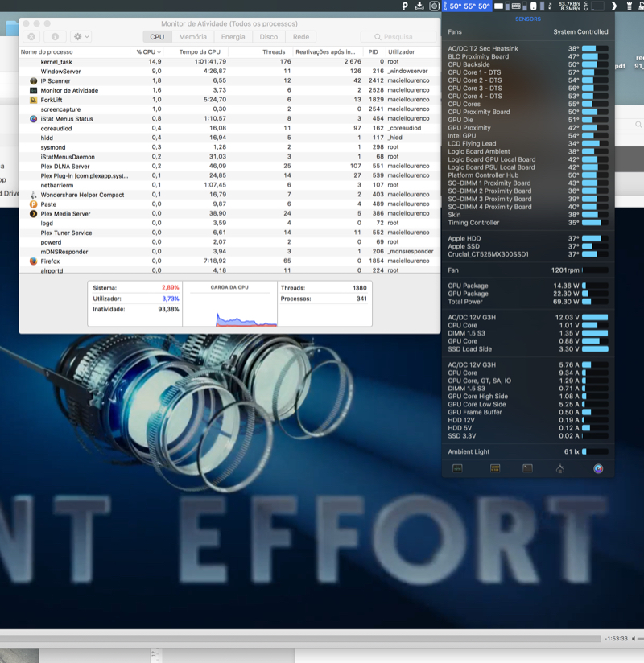Open iStat Menus app icon in sensors footer
Screen dimensions: 644x663
tap(598, 468)
